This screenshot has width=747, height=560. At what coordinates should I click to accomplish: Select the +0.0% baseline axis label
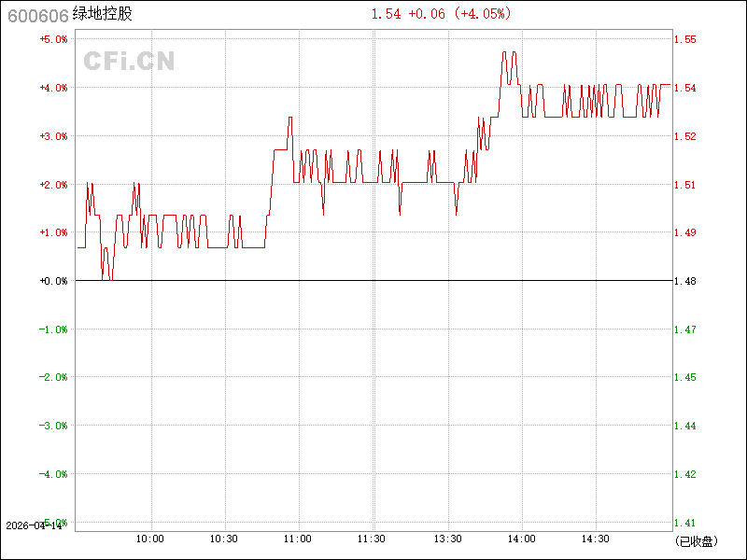click(53, 281)
